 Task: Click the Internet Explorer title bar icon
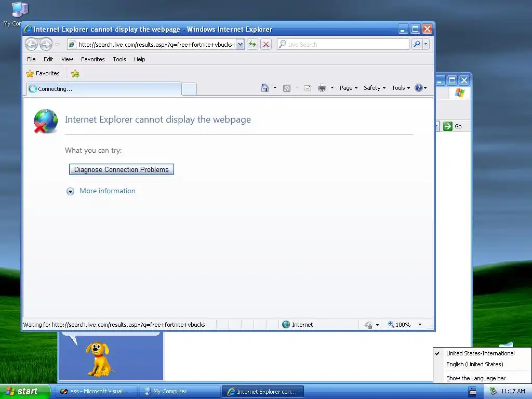pos(28,29)
